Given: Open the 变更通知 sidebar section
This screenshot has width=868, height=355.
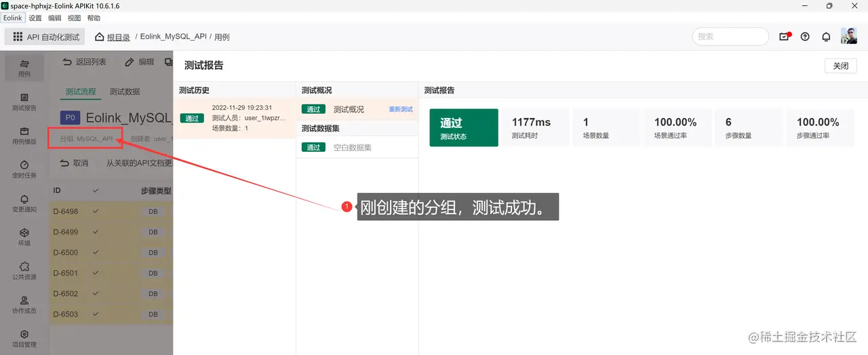Looking at the screenshot, I should pos(24,203).
